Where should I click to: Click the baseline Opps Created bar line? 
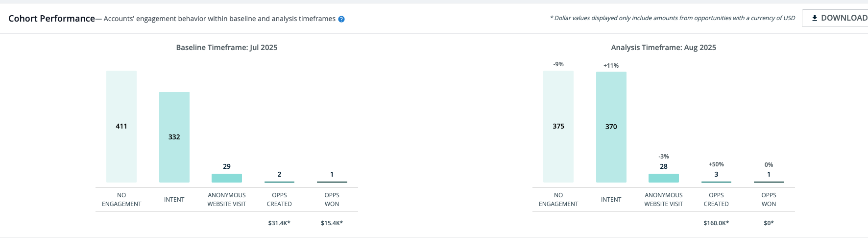tap(279, 182)
